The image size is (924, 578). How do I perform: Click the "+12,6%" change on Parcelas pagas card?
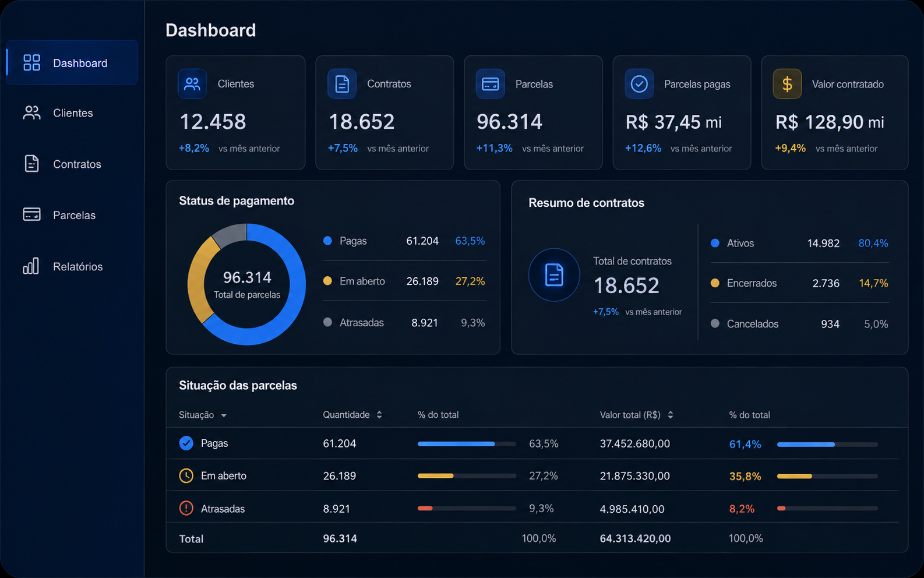[x=643, y=148]
